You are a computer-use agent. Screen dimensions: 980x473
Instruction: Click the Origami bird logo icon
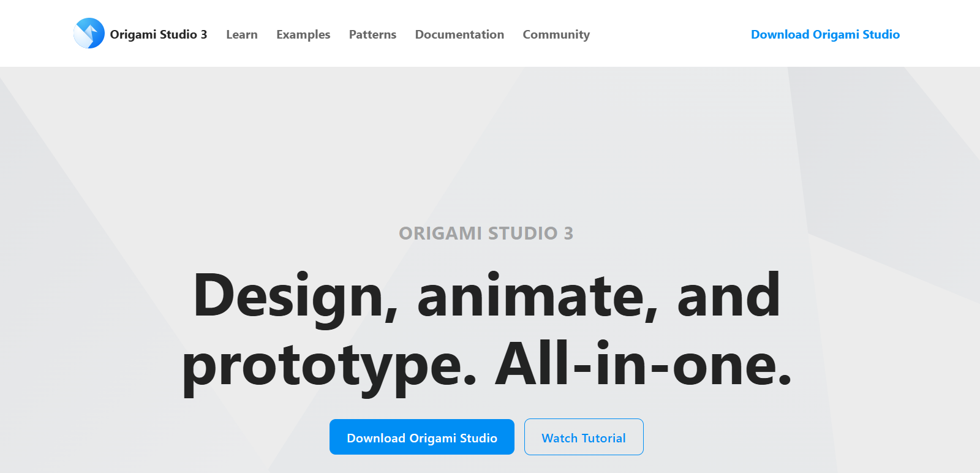tap(89, 33)
